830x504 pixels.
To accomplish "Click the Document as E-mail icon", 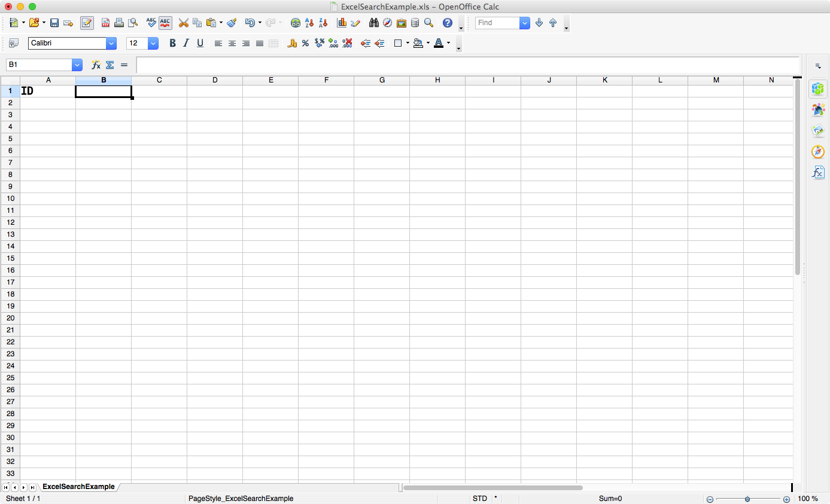I will pyautogui.click(x=68, y=23).
